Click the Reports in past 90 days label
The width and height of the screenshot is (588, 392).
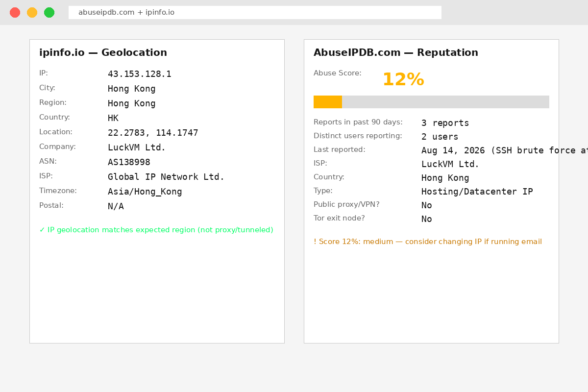click(x=358, y=122)
